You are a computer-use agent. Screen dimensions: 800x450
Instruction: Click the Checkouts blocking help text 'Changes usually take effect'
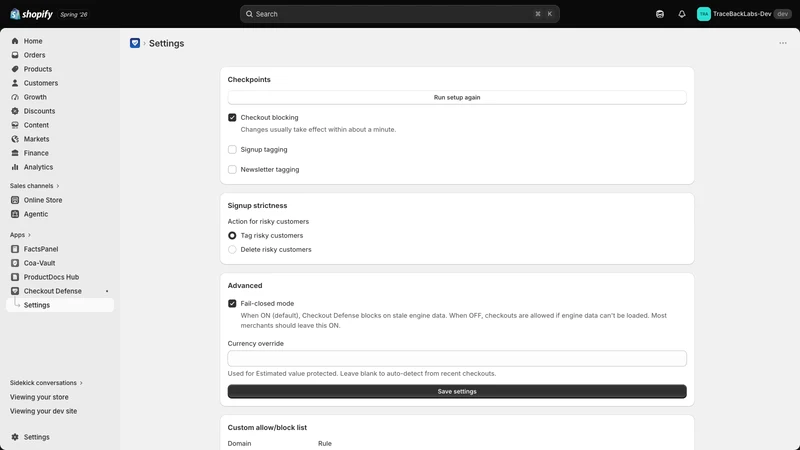pyautogui.click(x=318, y=130)
